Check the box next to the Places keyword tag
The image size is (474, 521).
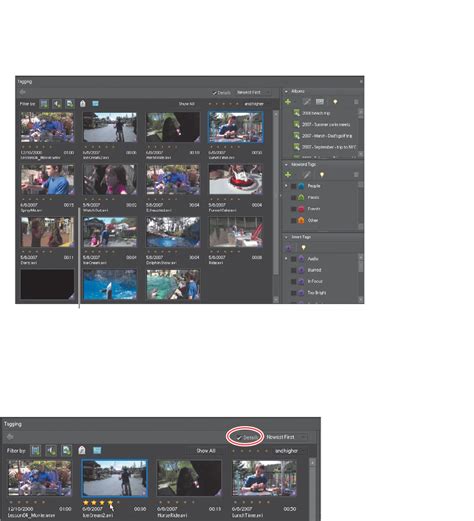[x=293, y=198]
